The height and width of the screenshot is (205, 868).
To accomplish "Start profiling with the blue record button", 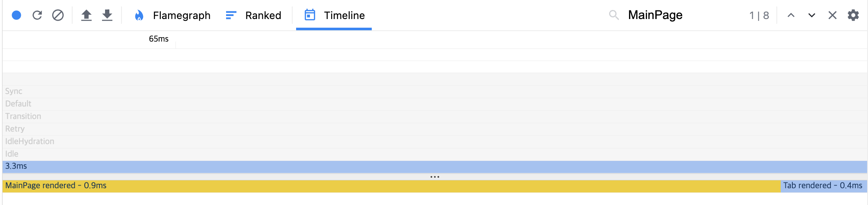I will pyautogui.click(x=16, y=16).
